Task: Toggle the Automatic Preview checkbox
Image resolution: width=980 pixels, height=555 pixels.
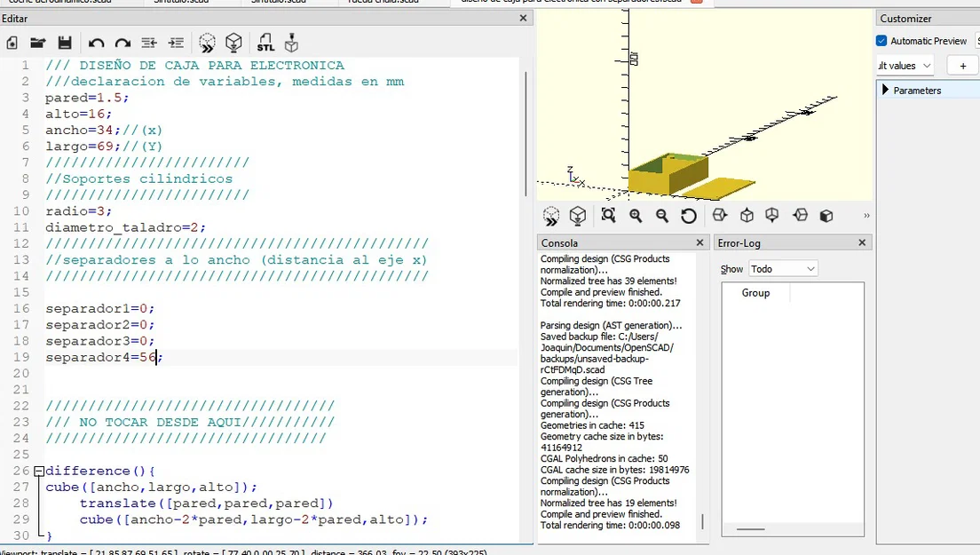Action: coord(881,41)
